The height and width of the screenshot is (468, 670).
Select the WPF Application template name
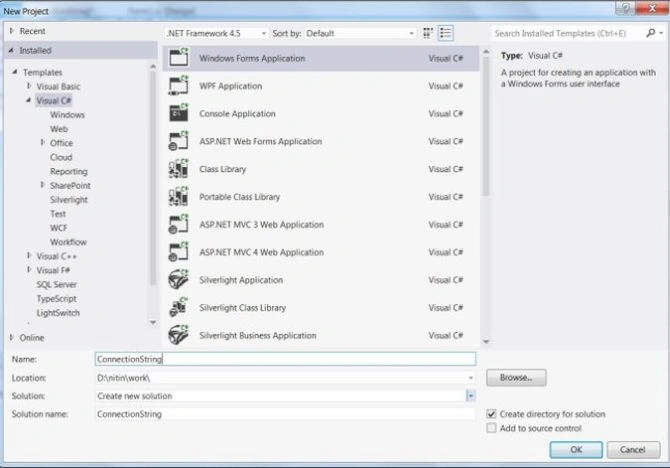pos(230,86)
